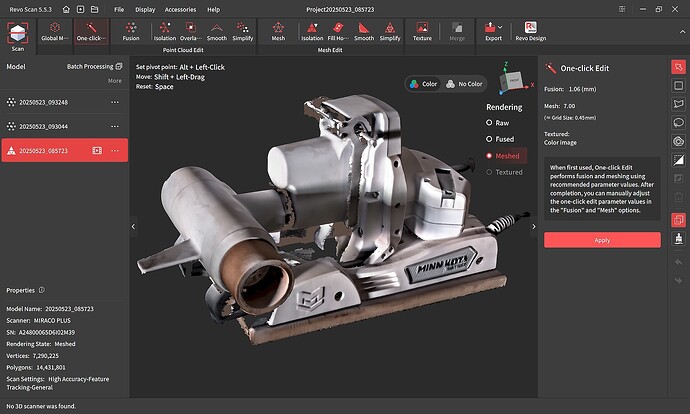Select Raw rendering mode
The height and width of the screenshot is (414, 690).
click(x=497, y=123)
